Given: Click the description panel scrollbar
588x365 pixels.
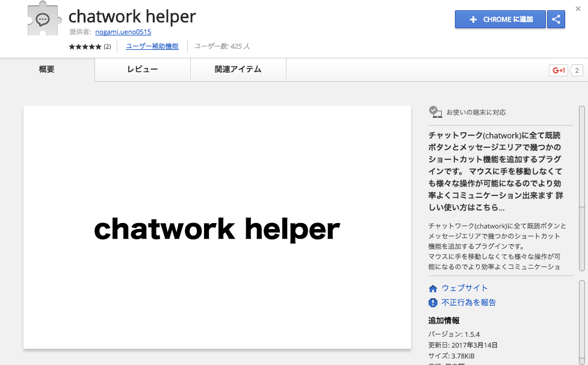Looking at the screenshot, I should pyautogui.click(x=581, y=188).
